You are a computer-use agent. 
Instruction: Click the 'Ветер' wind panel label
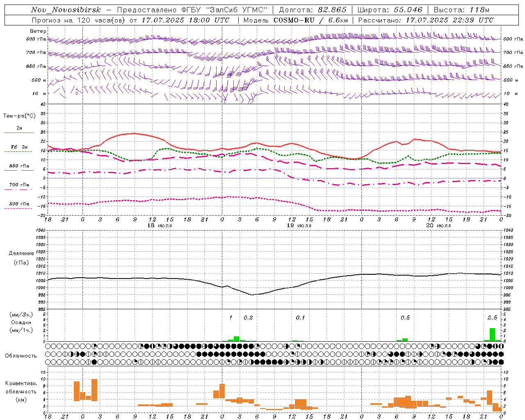tap(38, 31)
